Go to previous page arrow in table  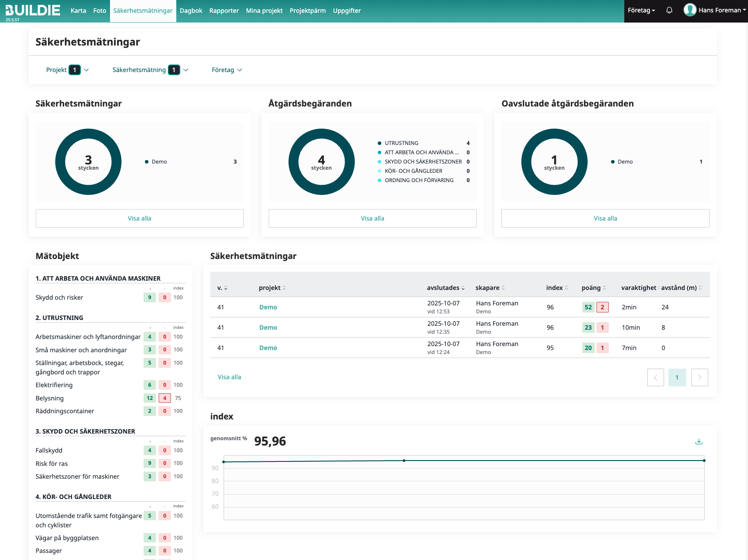[656, 377]
